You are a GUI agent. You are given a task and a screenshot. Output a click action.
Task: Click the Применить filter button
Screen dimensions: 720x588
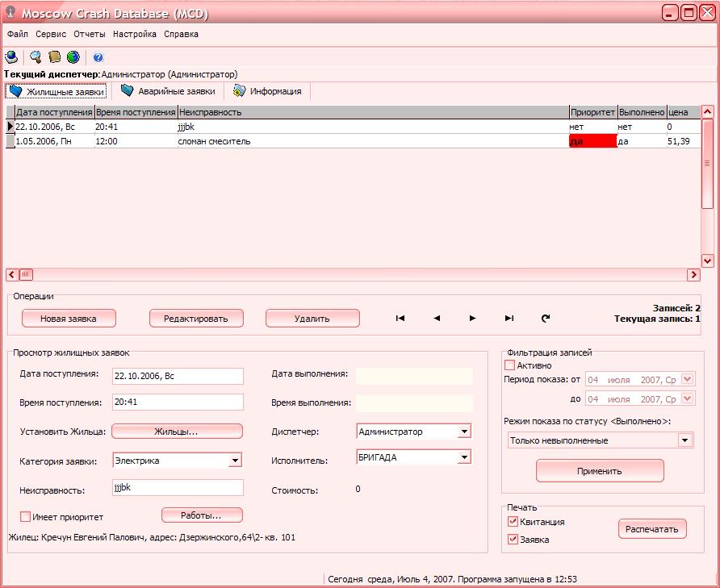600,471
